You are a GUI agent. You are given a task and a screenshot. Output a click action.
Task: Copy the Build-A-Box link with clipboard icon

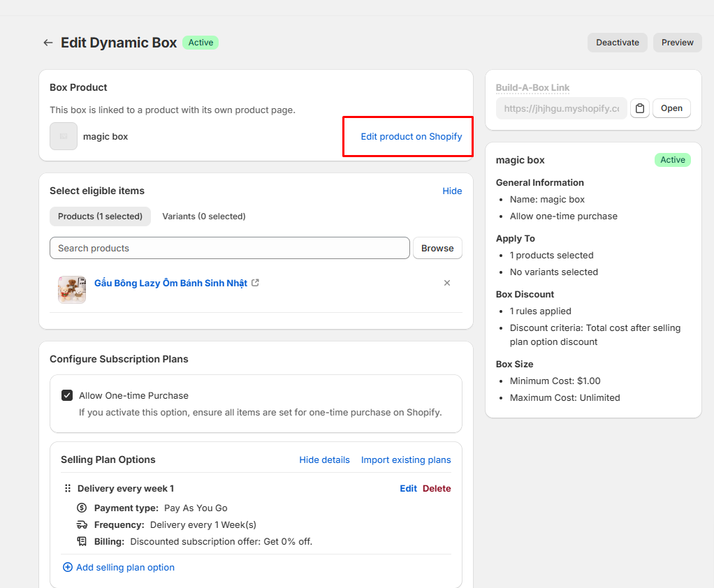(640, 108)
